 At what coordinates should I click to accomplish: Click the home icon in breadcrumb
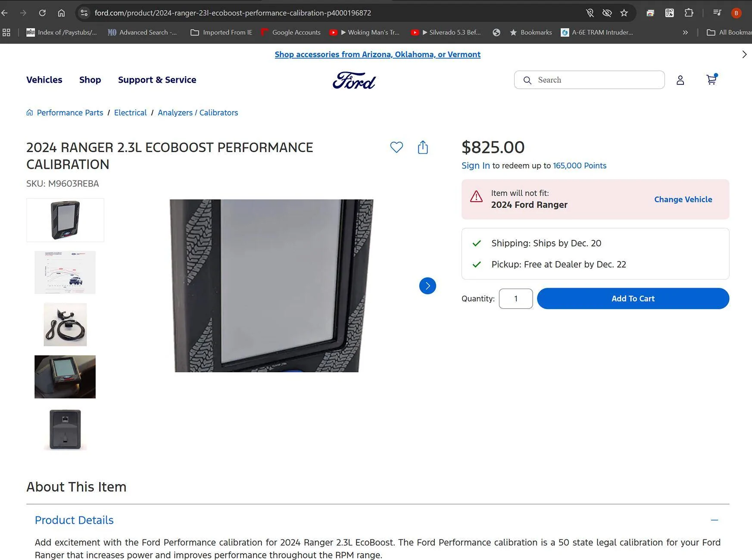pyautogui.click(x=30, y=112)
